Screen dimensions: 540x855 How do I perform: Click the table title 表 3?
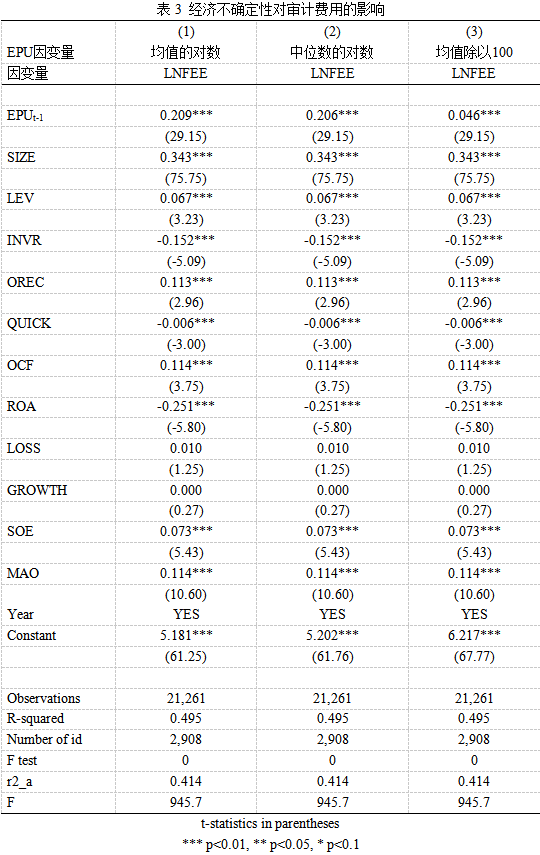(x=270, y=9)
